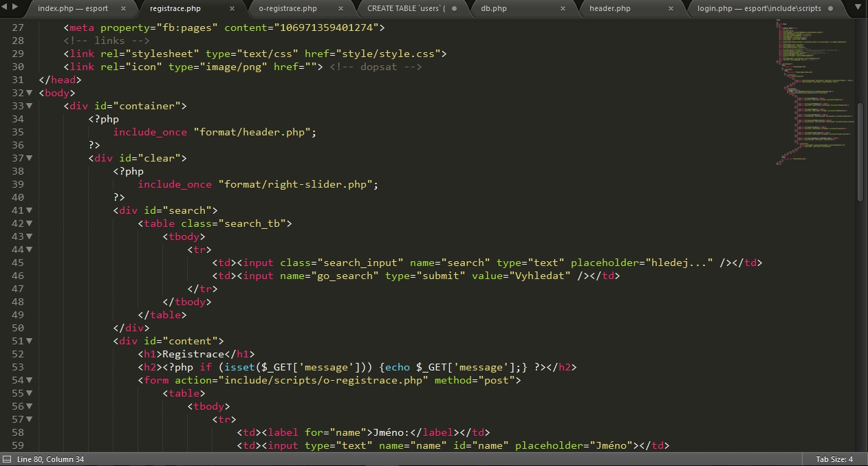Click the Registrace heading text on line 52
868x466 pixels.
(x=193, y=354)
